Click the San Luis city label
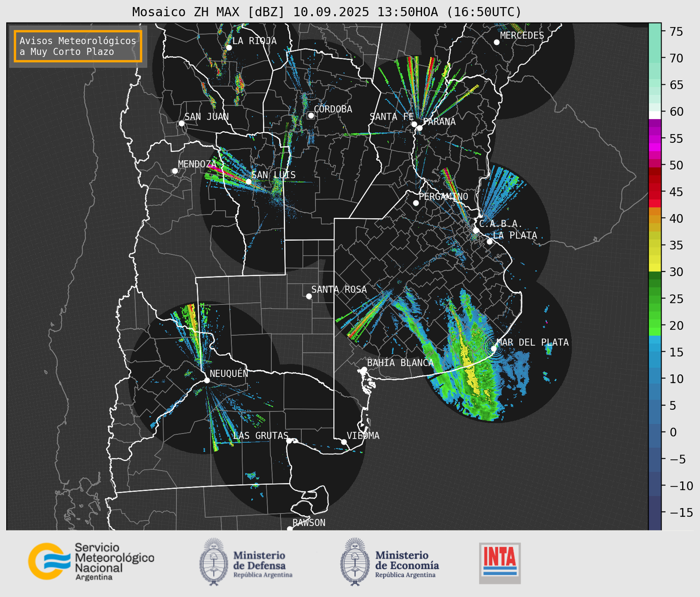The image size is (700, 597). tap(273, 175)
